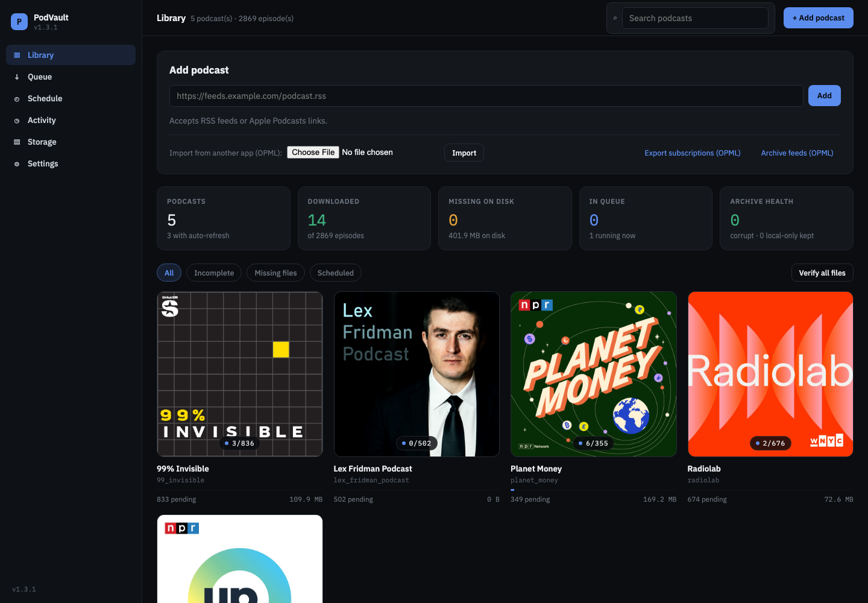Click the Podcasts stat card
868x603 pixels.
(x=224, y=218)
